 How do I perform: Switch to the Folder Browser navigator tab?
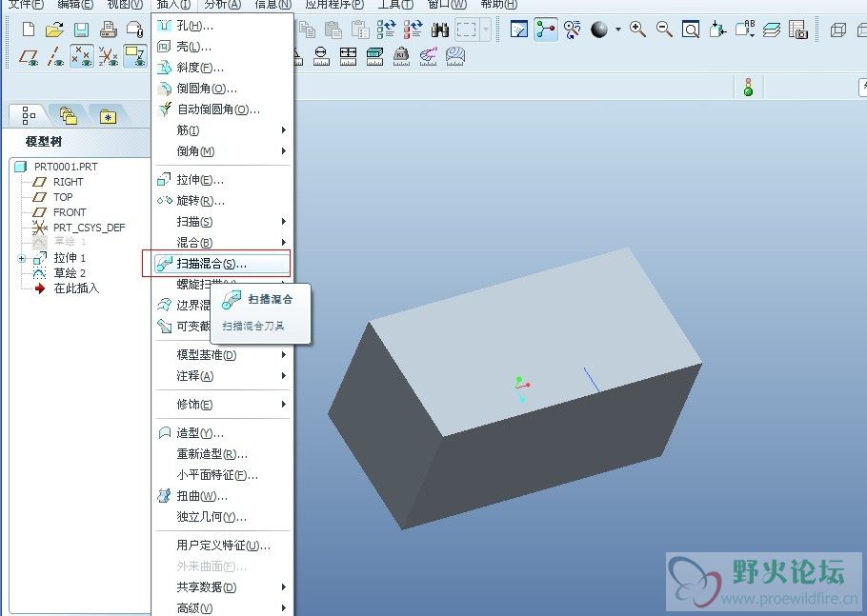pyautogui.click(x=69, y=115)
